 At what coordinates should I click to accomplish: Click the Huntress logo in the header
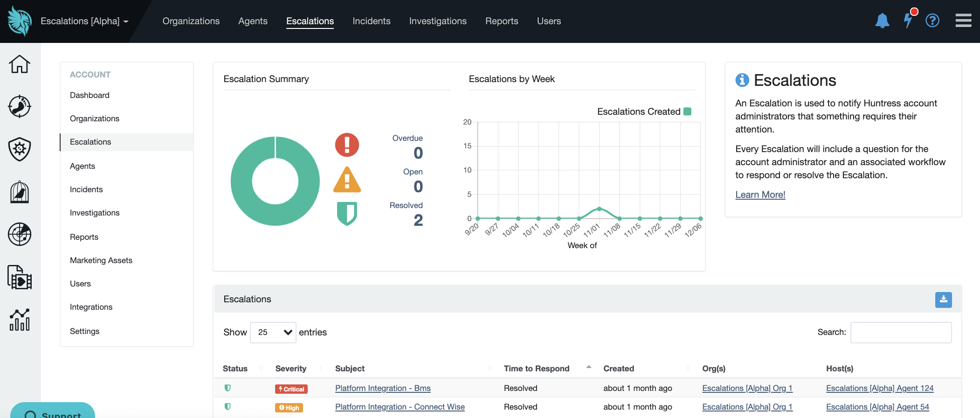pos(20,21)
